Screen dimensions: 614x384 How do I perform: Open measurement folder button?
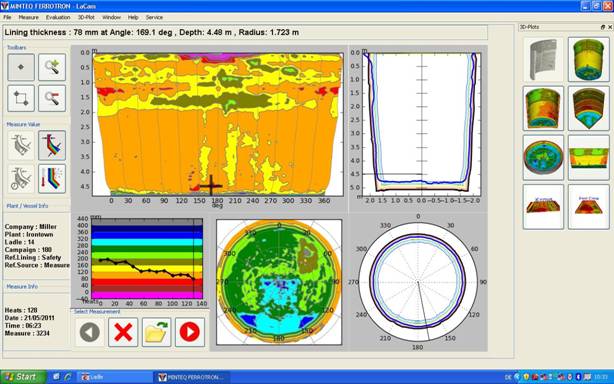(156, 332)
